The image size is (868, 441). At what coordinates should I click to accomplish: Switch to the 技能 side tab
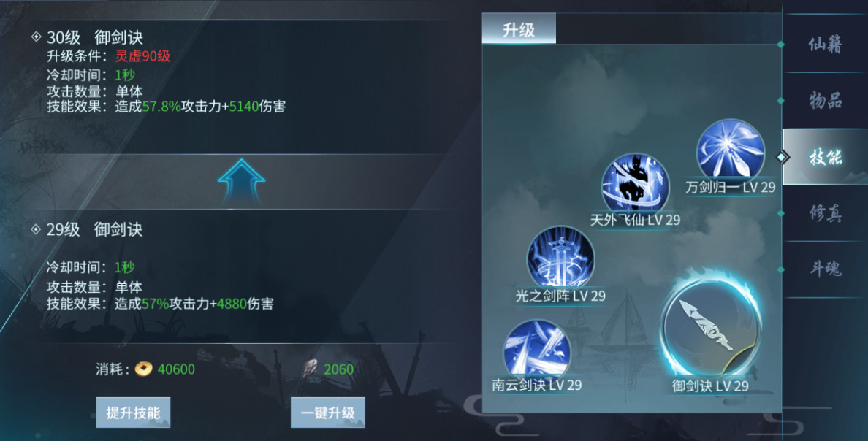pos(825,156)
